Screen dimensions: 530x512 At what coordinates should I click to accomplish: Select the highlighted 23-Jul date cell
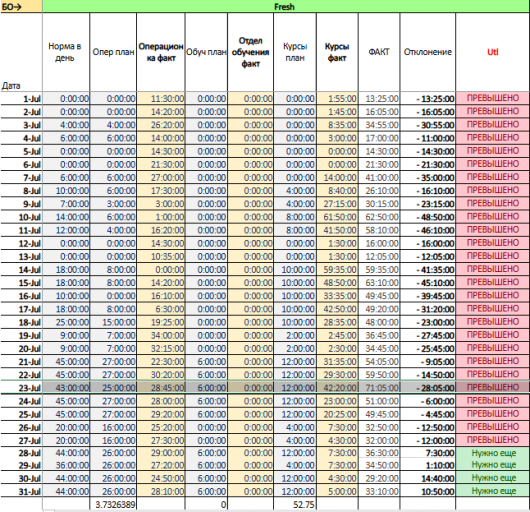click(x=21, y=388)
